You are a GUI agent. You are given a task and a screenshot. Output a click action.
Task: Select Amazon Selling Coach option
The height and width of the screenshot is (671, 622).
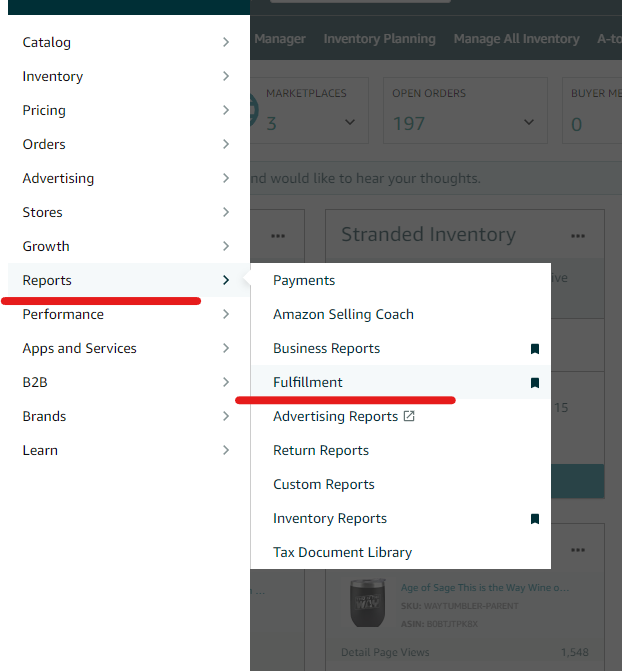pyautogui.click(x=343, y=315)
